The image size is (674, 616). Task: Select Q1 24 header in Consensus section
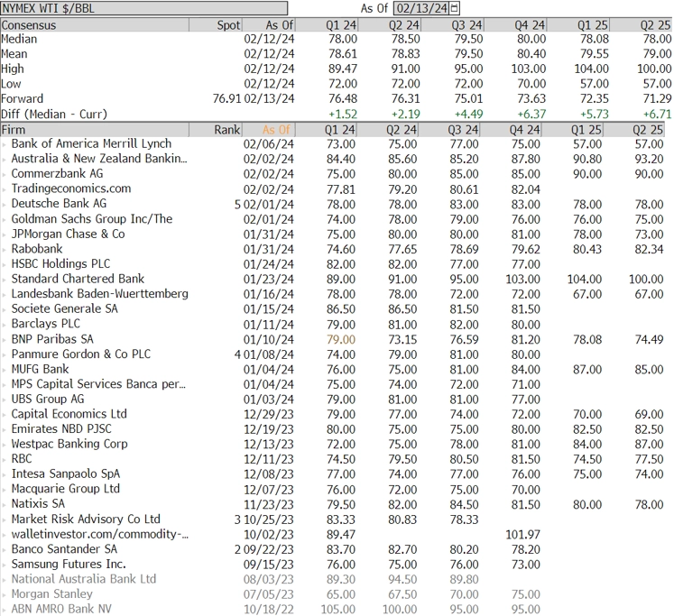(341, 25)
